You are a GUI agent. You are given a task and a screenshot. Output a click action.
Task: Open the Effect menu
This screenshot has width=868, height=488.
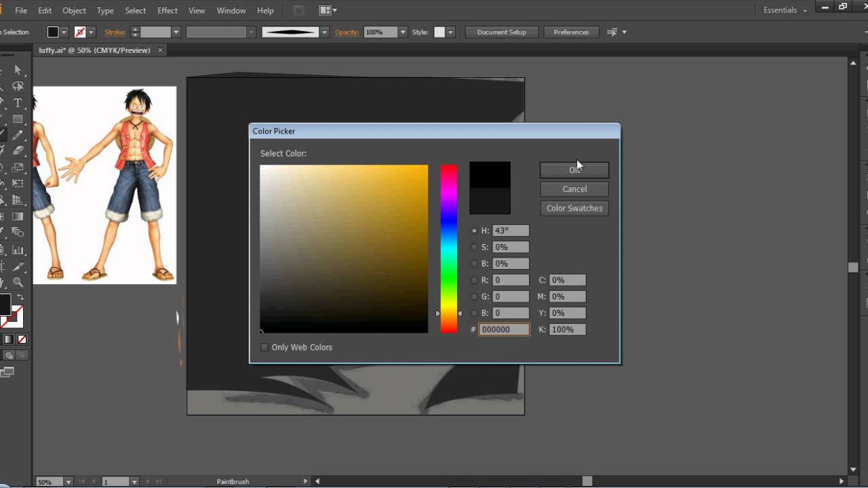[x=167, y=10]
